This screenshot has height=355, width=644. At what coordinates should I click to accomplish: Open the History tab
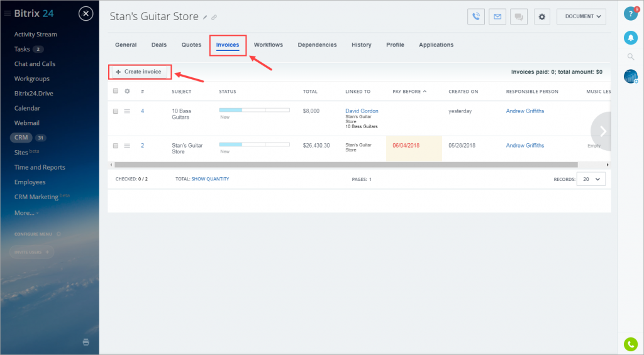[x=362, y=45]
